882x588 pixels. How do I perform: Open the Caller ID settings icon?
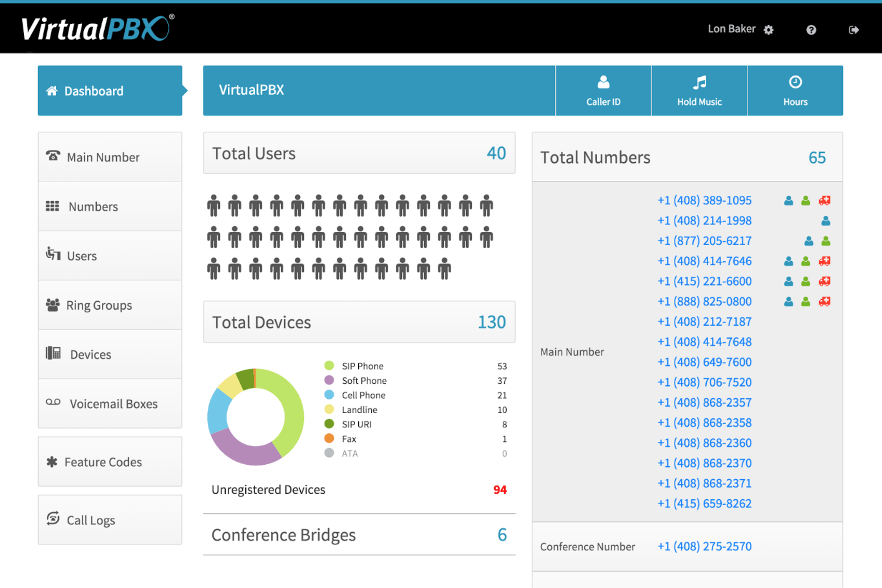[603, 82]
